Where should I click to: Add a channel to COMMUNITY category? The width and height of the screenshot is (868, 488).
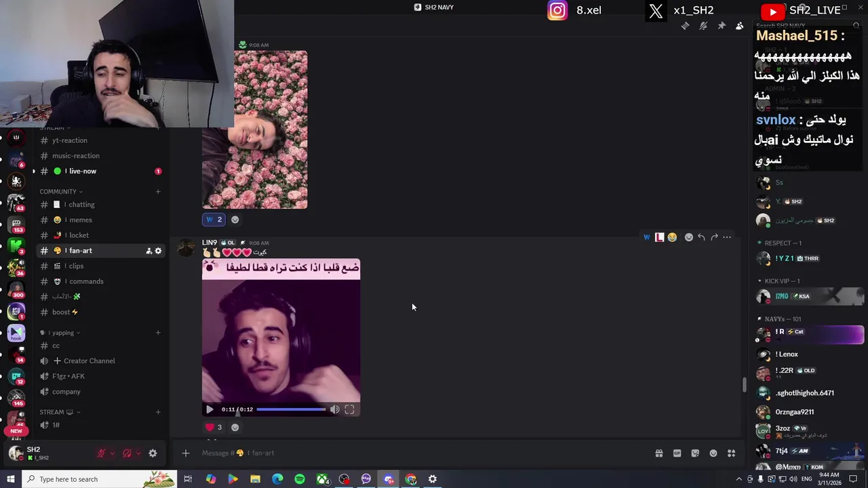[x=158, y=192]
